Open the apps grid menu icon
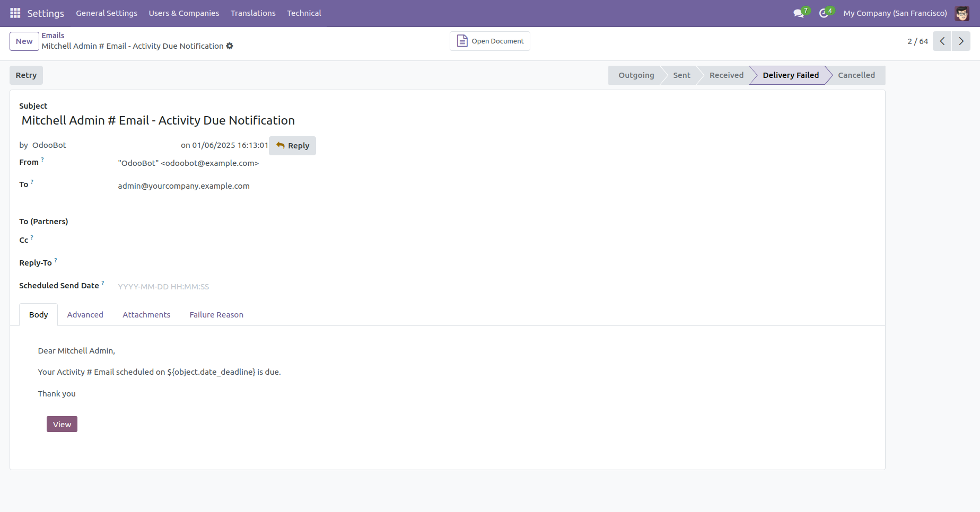Viewport: 980px width, 512px height. pyautogui.click(x=15, y=13)
